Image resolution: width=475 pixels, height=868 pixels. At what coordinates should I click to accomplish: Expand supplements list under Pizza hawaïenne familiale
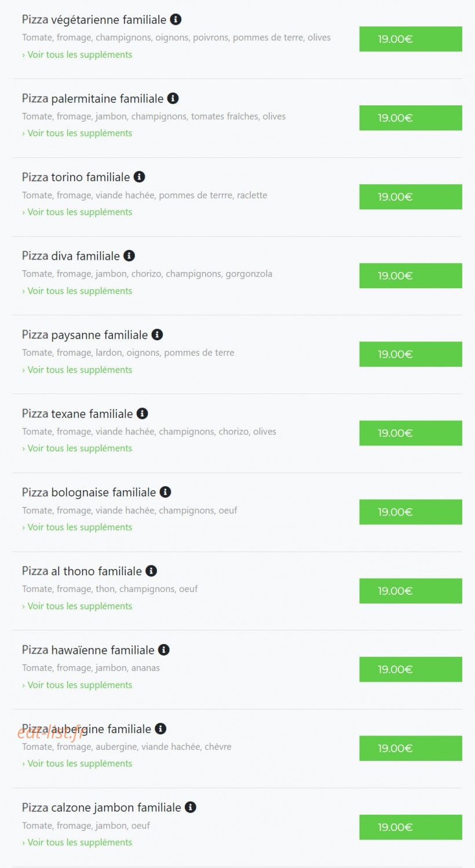pyautogui.click(x=77, y=685)
